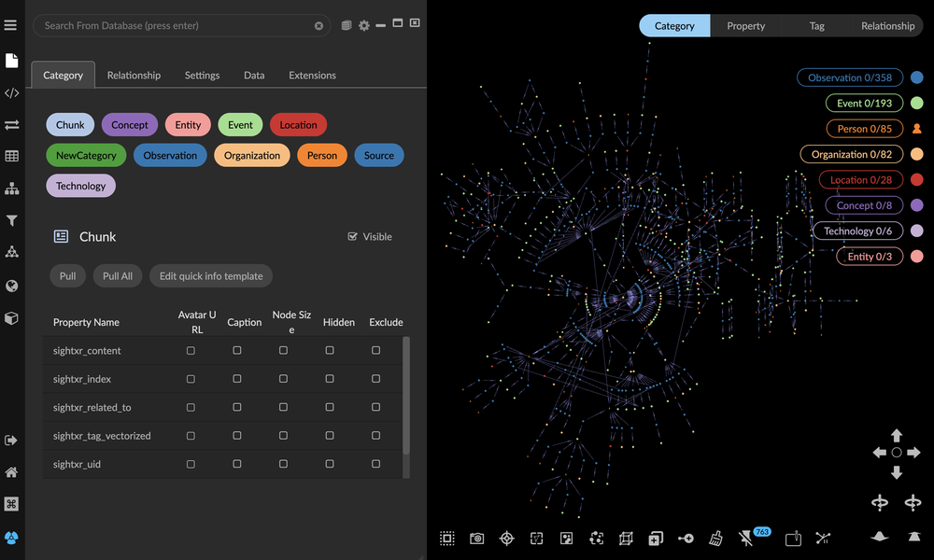Image resolution: width=934 pixels, height=560 pixels.
Task: Select the crosshair focus tool in bottom toolbar
Action: pos(507,539)
